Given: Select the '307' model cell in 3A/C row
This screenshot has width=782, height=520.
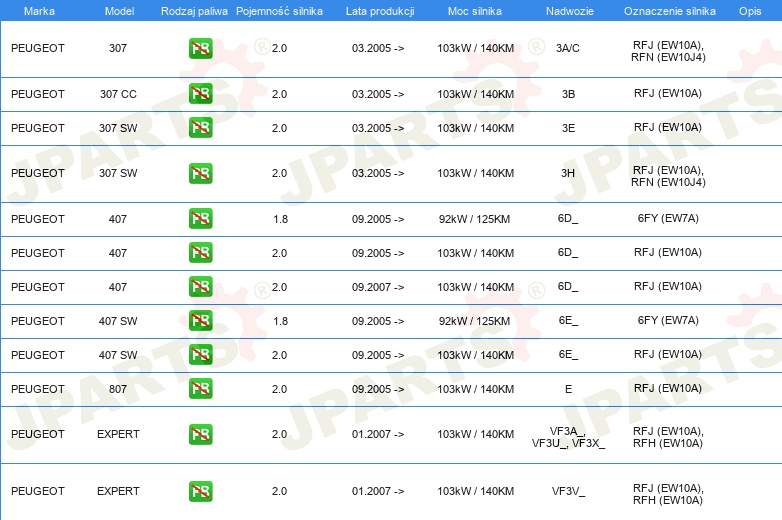Looking at the screenshot, I should point(118,48).
